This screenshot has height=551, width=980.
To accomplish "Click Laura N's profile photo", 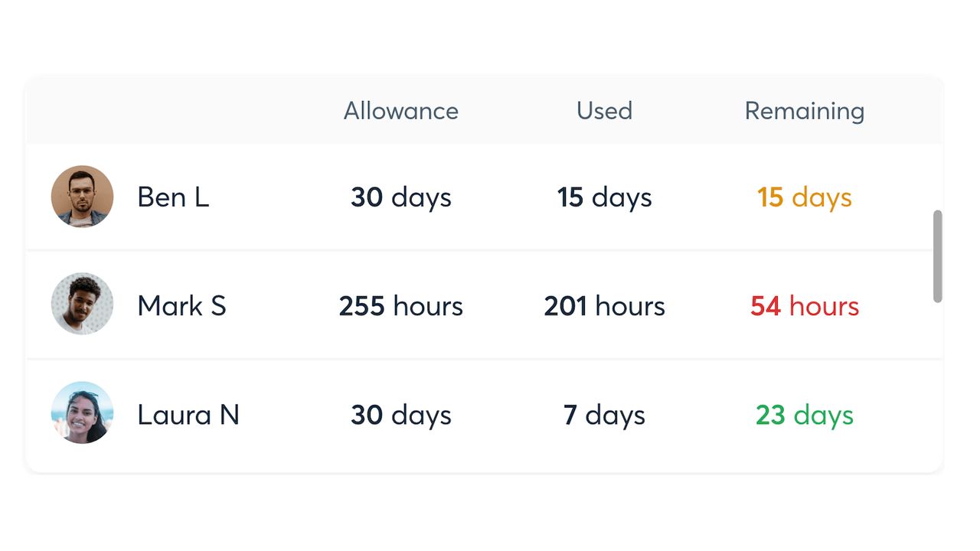I will [83, 412].
